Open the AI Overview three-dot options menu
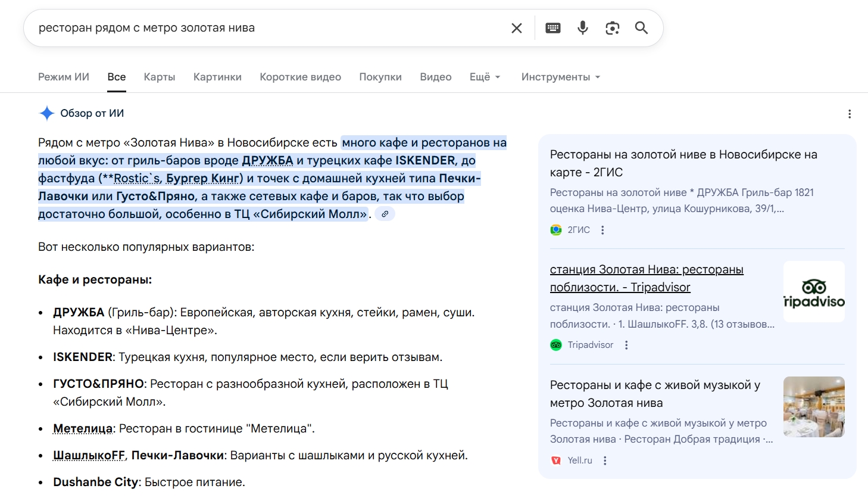 pyautogui.click(x=850, y=113)
